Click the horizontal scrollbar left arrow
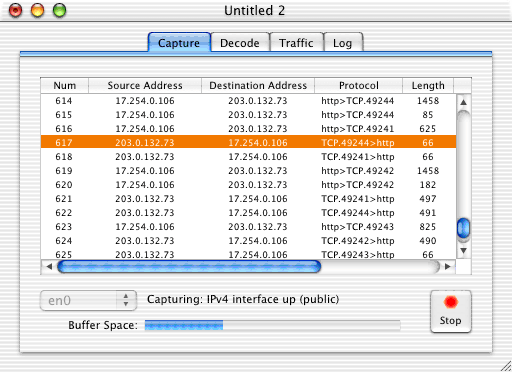The width and height of the screenshot is (512, 372). (49, 267)
